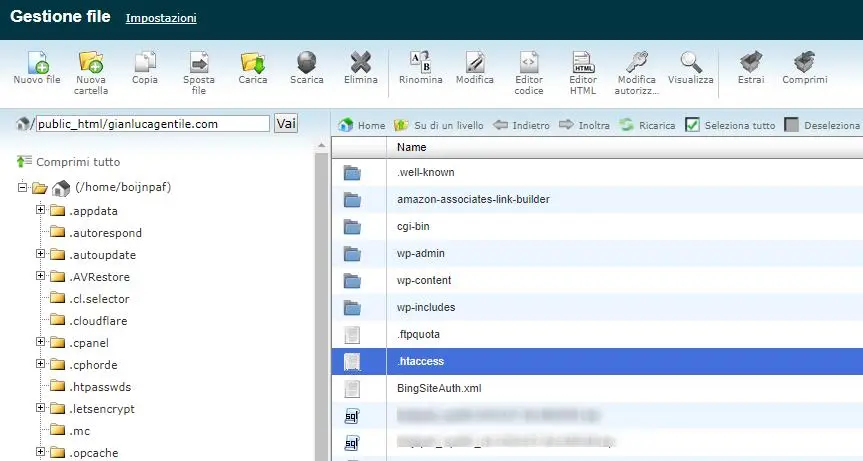Expand the .cpanel folder

[x=40, y=342]
